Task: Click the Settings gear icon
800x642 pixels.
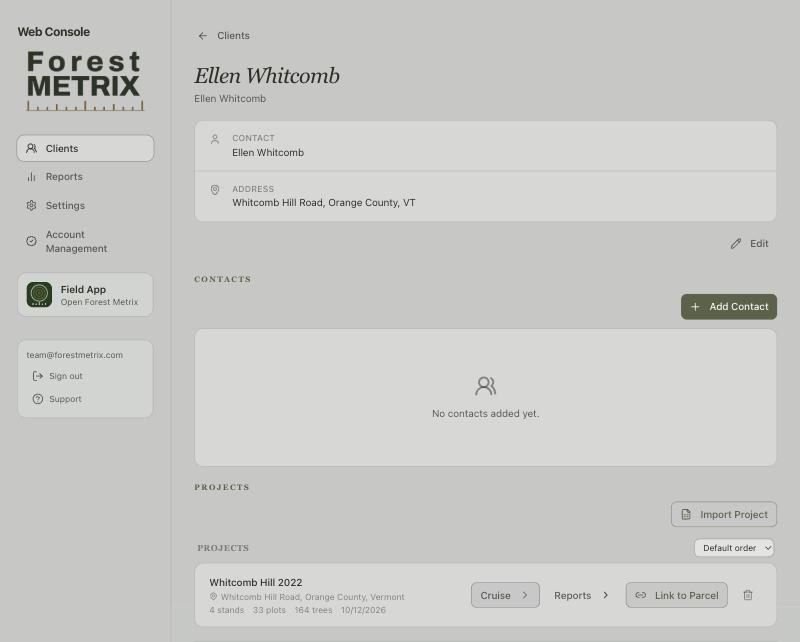Action: pyautogui.click(x=32, y=206)
